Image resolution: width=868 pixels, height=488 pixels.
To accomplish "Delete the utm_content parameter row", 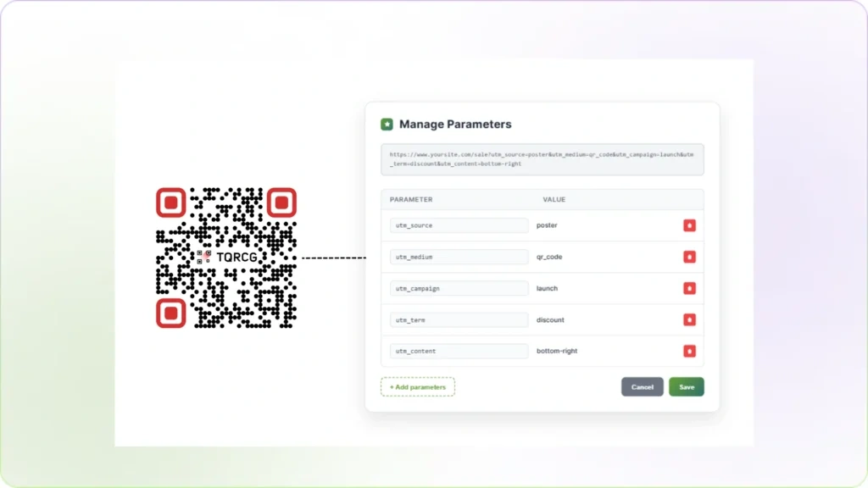I will [x=689, y=351].
